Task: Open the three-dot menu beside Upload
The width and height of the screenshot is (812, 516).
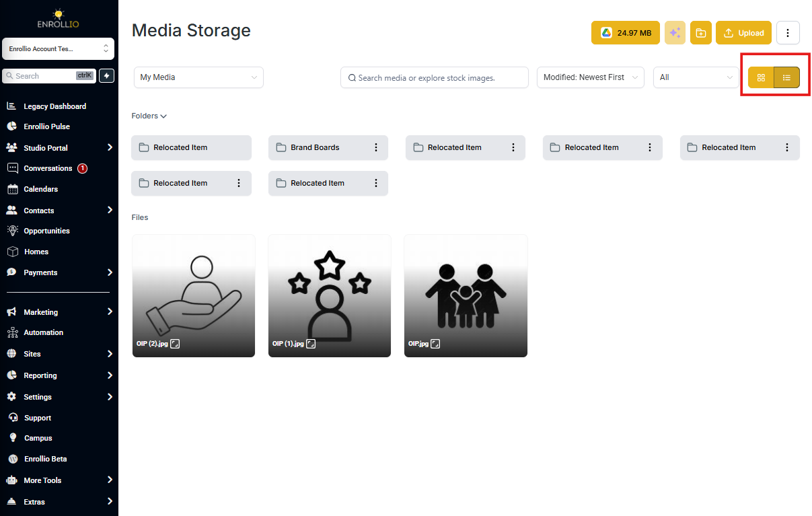Action: click(x=788, y=33)
